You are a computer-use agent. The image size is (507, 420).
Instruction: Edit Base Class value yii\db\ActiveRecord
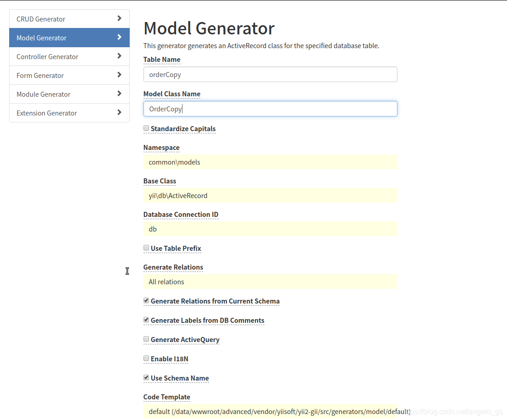(x=270, y=196)
